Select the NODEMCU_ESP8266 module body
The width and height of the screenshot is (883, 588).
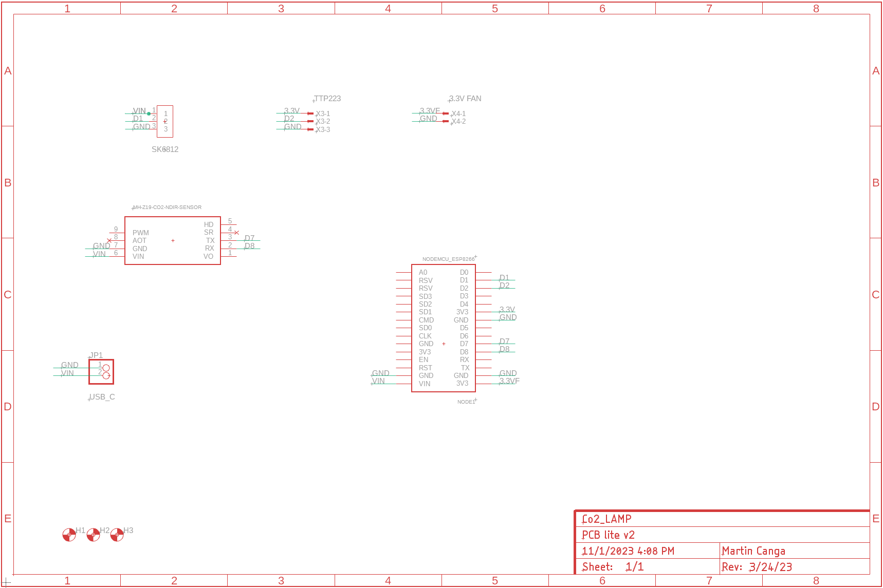click(444, 328)
